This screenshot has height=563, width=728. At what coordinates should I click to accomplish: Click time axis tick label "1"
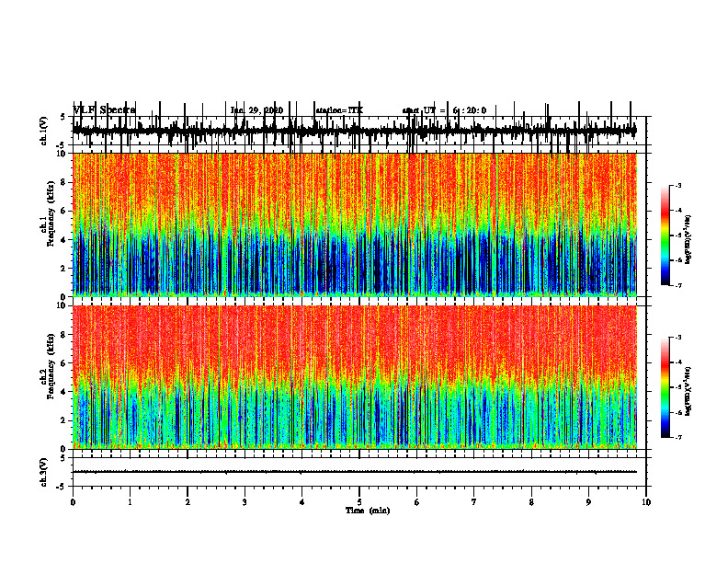[130, 502]
